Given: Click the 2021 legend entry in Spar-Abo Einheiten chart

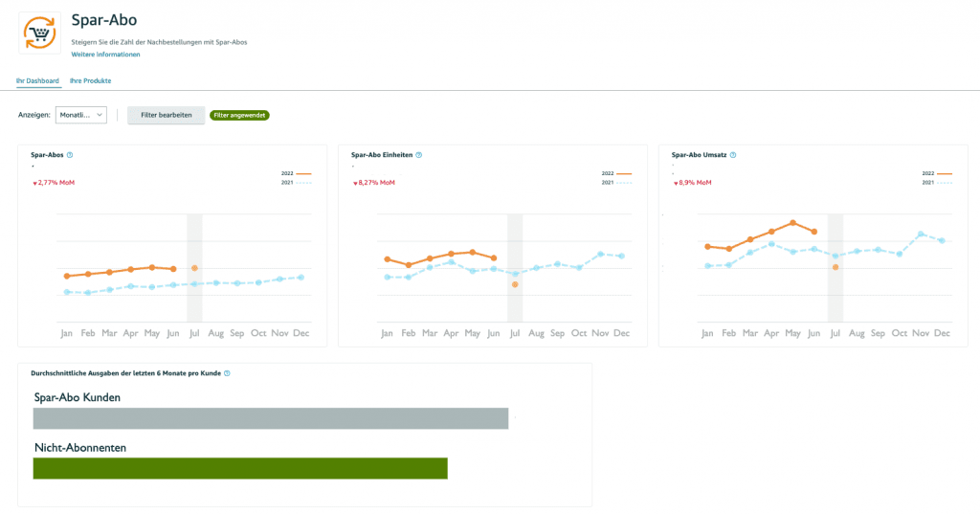Looking at the screenshot, I should 616,182.
